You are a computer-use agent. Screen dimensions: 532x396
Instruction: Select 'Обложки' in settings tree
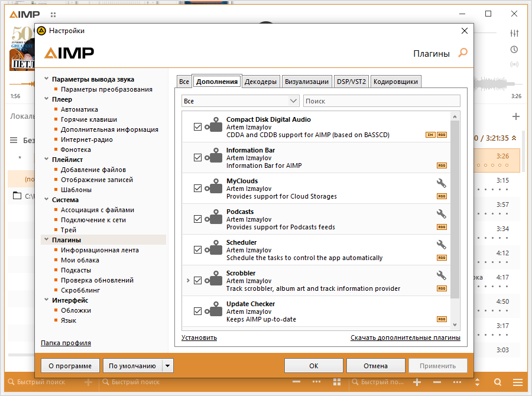click(76, 310)
